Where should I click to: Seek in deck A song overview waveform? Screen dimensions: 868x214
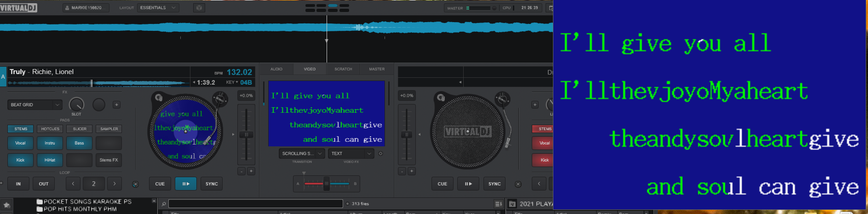point(98,83)
